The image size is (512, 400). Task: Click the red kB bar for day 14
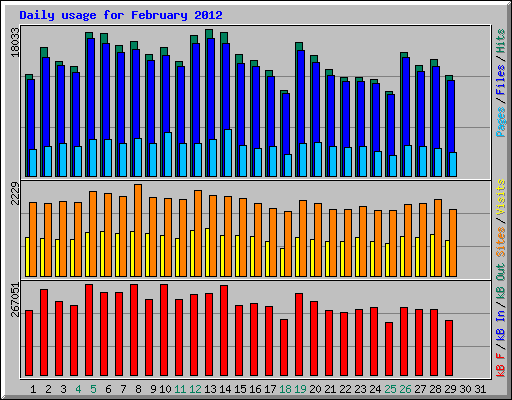[224, 331]
